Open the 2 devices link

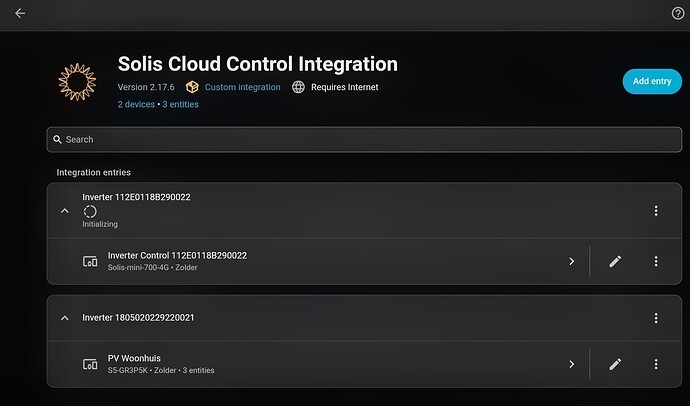coord(136,104)
